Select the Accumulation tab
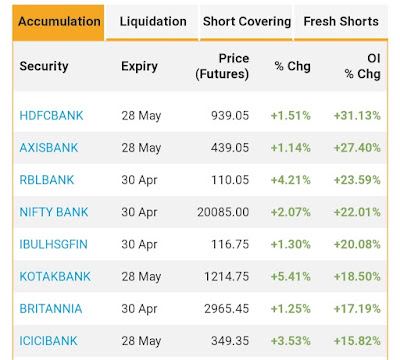Viewport: 400px width, 360px height. [x=58, y=22]
